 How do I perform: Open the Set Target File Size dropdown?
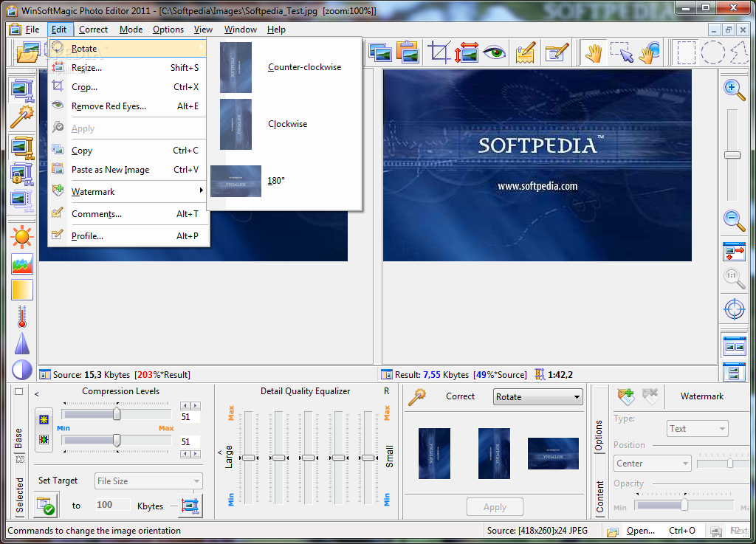(x=148, y=481)
